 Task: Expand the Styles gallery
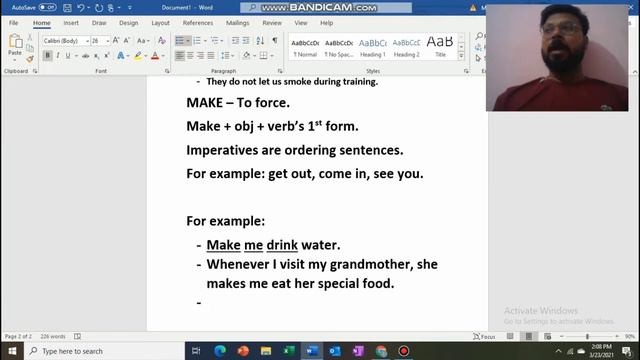461,56
